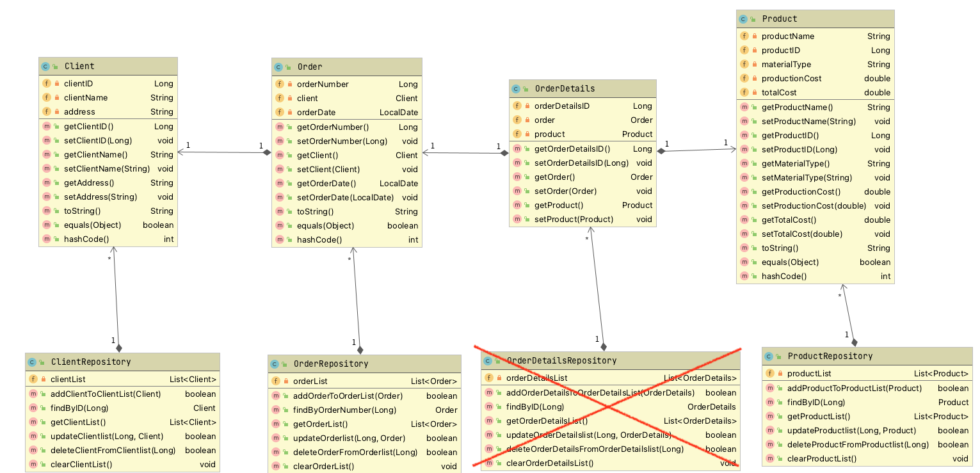Click the field icon next to productName

744,36
